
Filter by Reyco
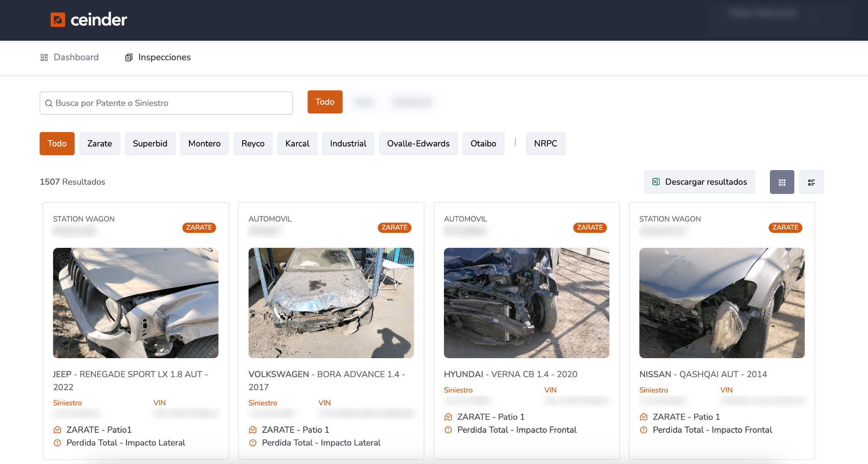[253, 143]
